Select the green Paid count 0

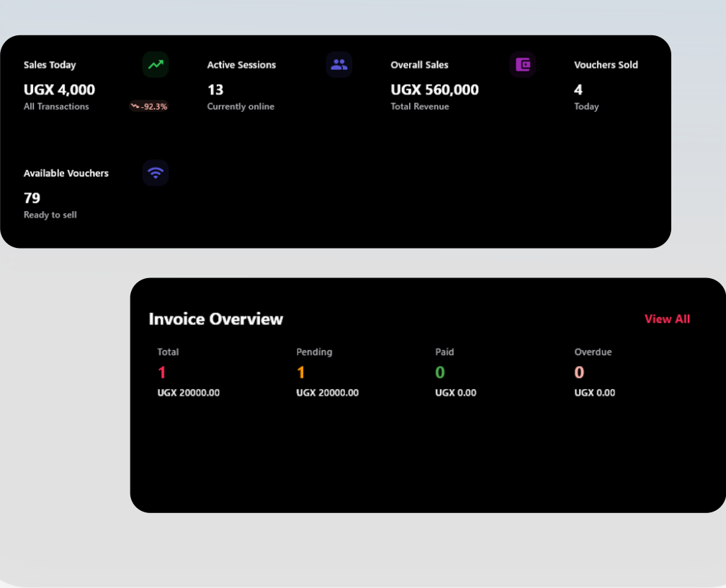tap(440, 372)
